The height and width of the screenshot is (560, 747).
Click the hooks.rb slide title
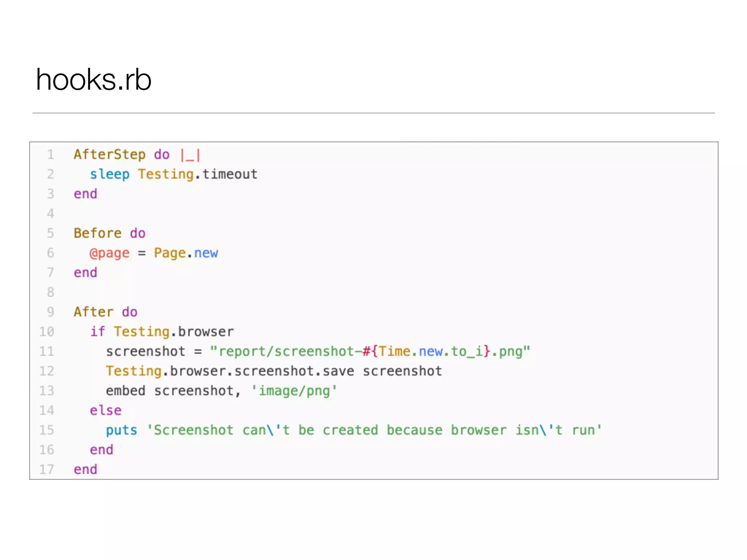click(94, 80)
